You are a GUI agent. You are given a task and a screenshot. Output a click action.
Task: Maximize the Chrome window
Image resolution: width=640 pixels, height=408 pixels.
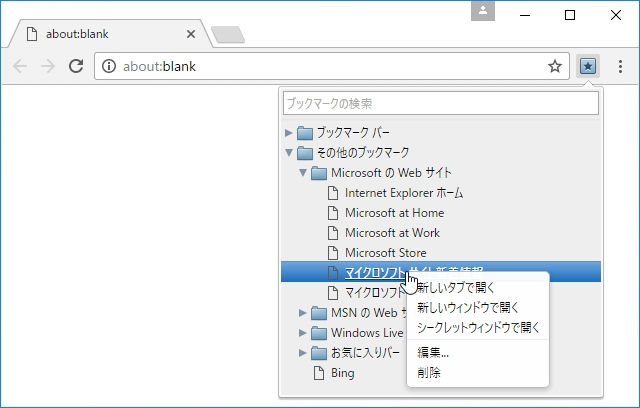pos(570,15)
